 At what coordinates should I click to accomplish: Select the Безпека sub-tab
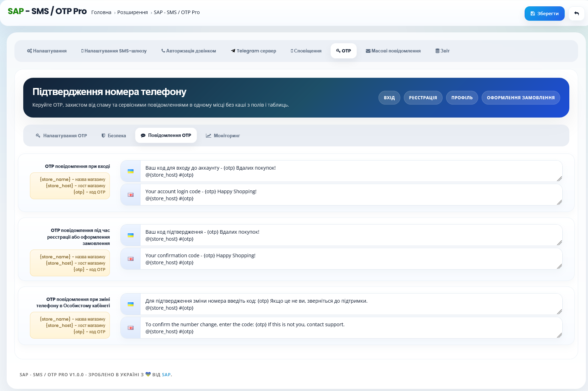(114, 135)
